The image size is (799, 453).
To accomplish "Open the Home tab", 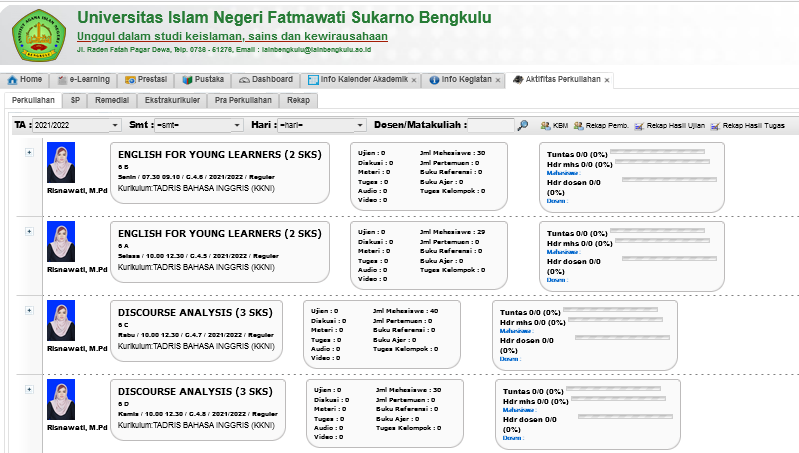I will (x=25, y=79).
